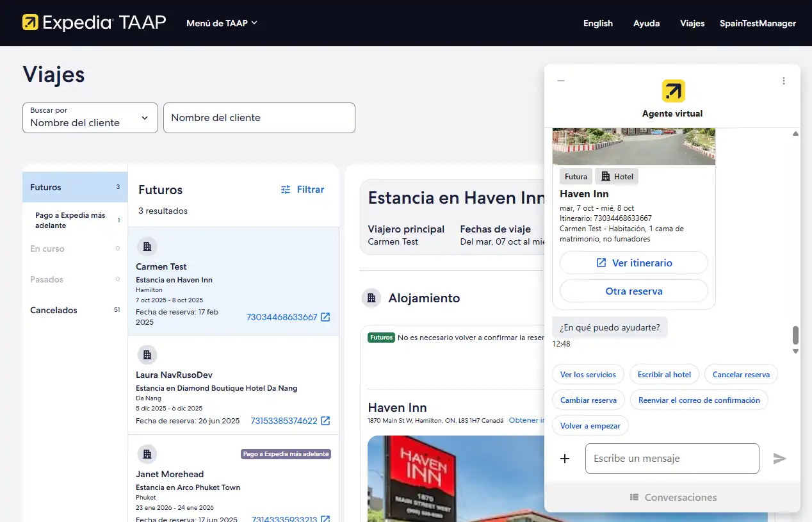Screen dimensions: 812x522
Task: Select the En curso trips tab
Action: (75, 249)
